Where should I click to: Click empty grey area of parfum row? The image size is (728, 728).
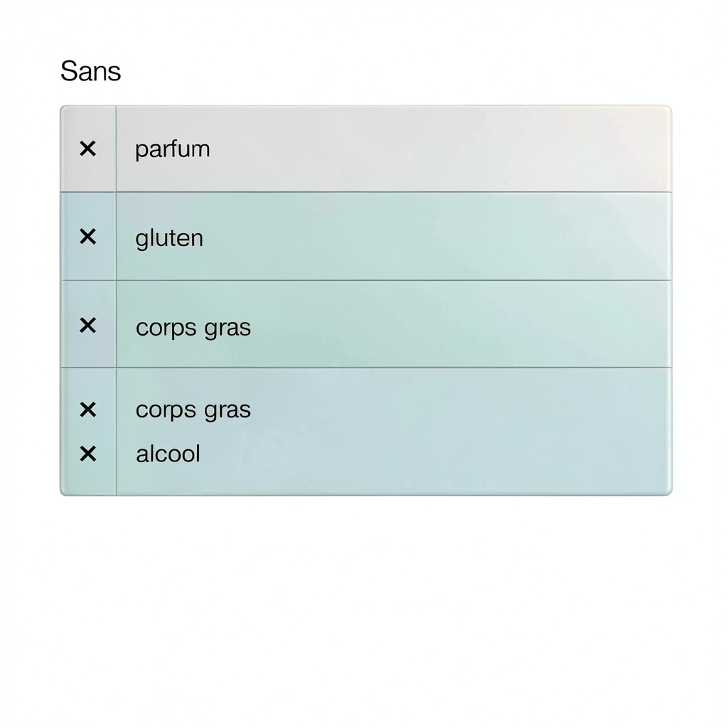[441, 149]
